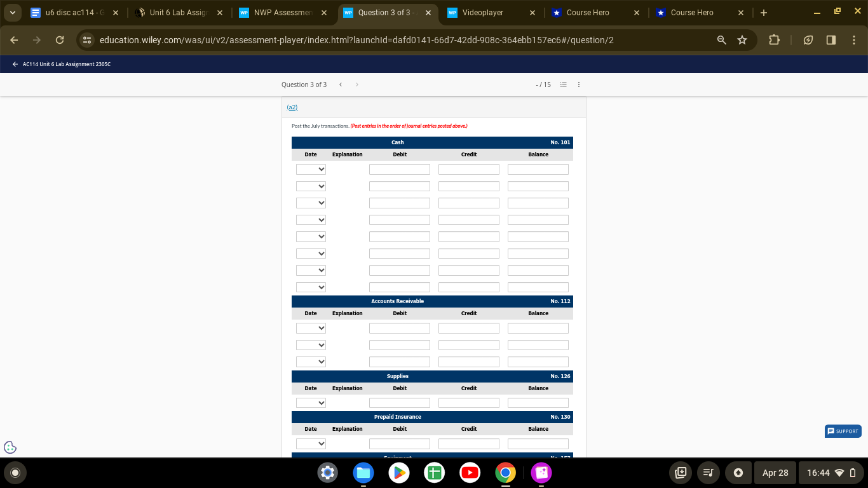Open second Cash ledger date dropdown
This screenshot has width=868, height=488.
311,186
